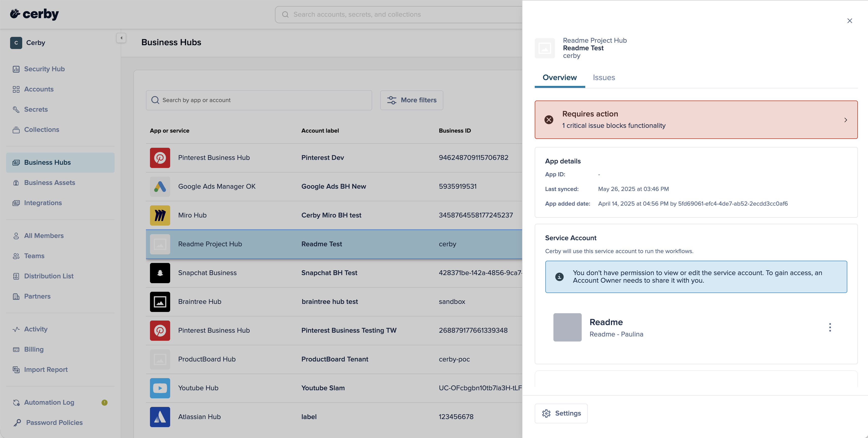
Task: Click the Business ID column header
Action: pyautogui.click(x=454, y=131)
